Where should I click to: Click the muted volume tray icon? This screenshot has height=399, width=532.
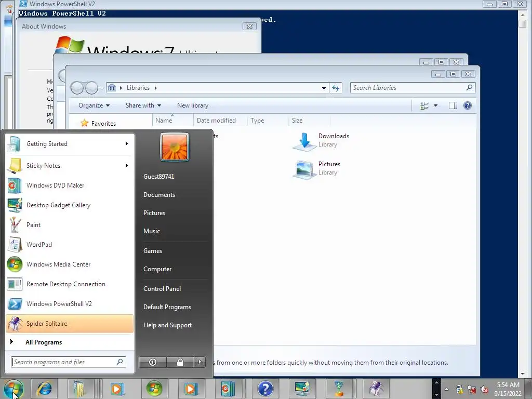coord(484,389)
